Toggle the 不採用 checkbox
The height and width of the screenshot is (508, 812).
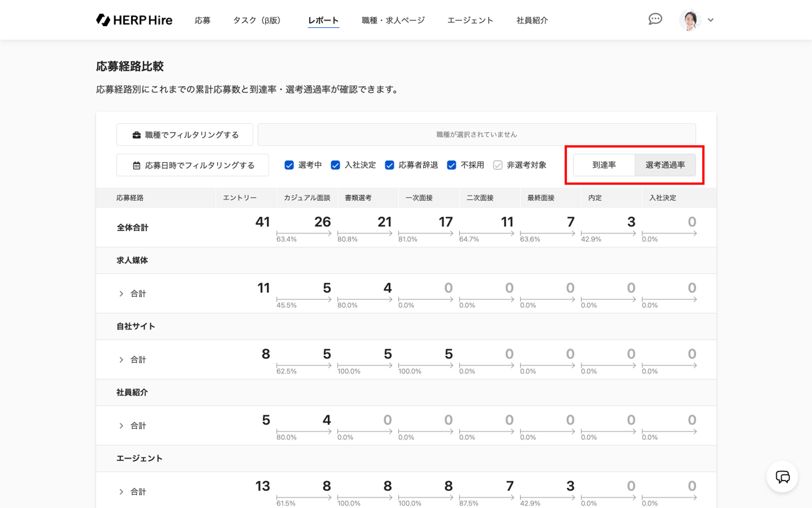451,165
